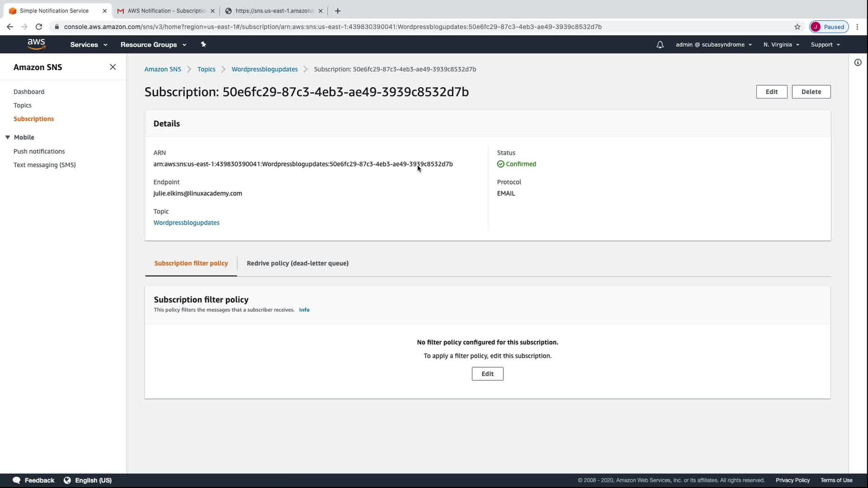Click the Amazon SNS sidebar title

[38, 67]
